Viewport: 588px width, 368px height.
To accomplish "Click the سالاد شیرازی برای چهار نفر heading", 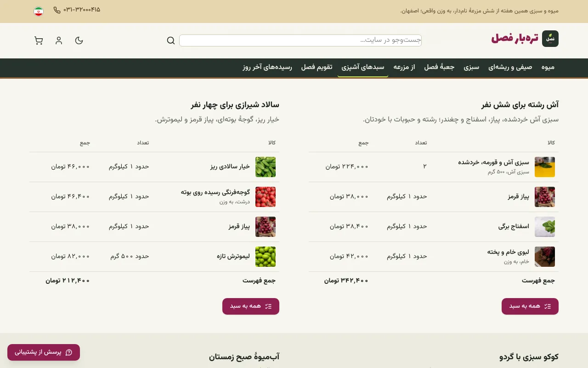I will click(235, 105).
